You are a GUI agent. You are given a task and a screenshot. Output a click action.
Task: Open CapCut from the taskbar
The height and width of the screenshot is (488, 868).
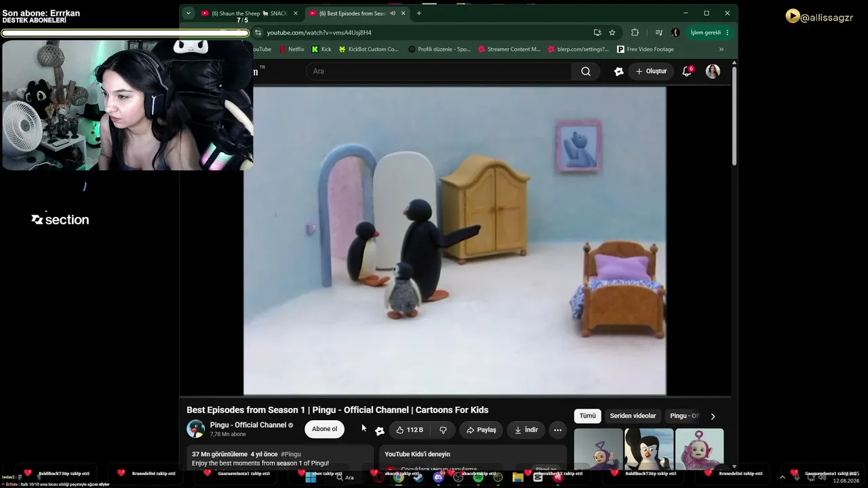click(538, 477)
